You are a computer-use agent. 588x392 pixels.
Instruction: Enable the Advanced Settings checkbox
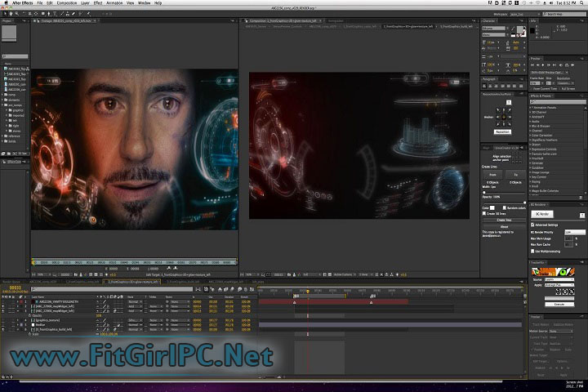coord(533,225)
